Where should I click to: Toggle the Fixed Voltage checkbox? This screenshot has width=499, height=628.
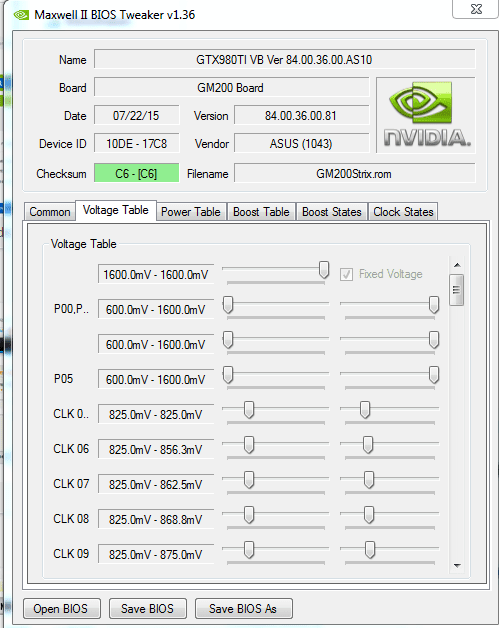(346, 274)
